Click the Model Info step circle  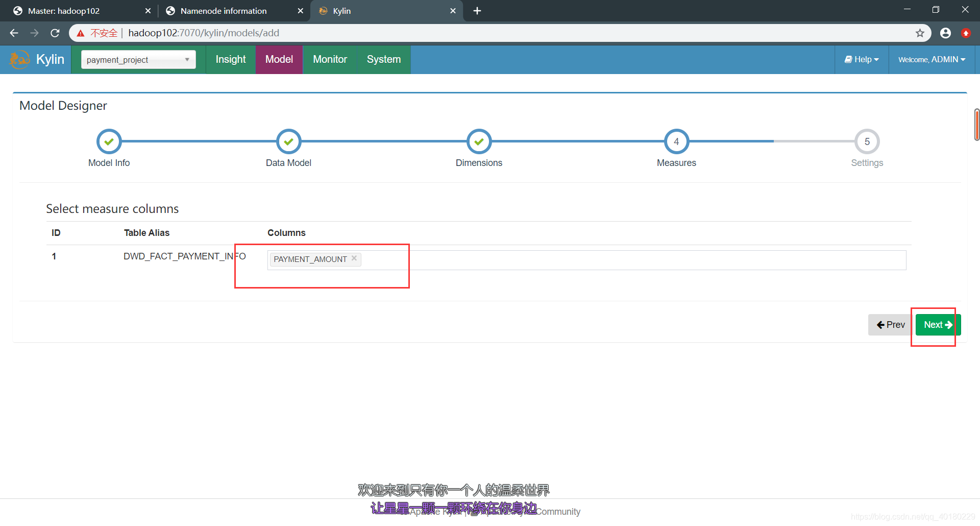[x=109, y=141]
